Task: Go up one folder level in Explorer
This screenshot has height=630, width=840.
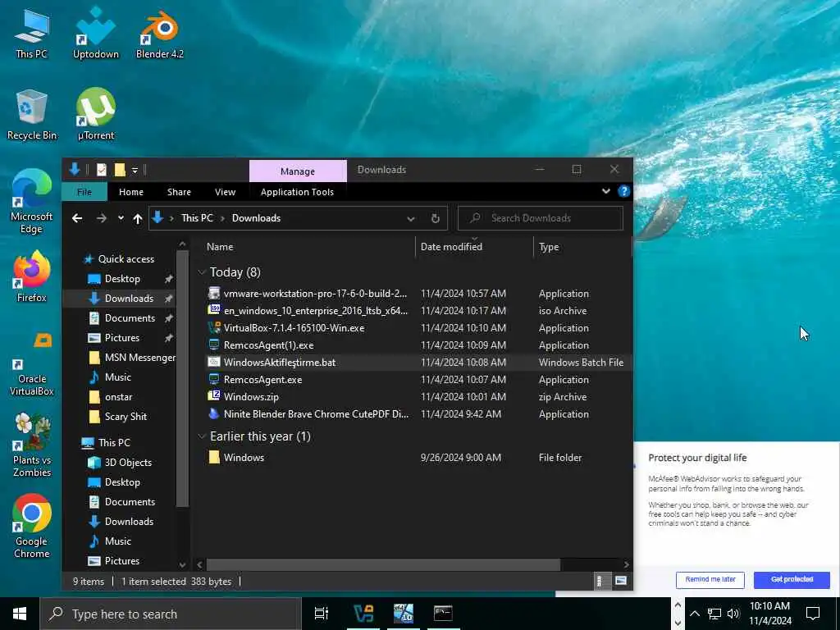Action: coord(138,218)
